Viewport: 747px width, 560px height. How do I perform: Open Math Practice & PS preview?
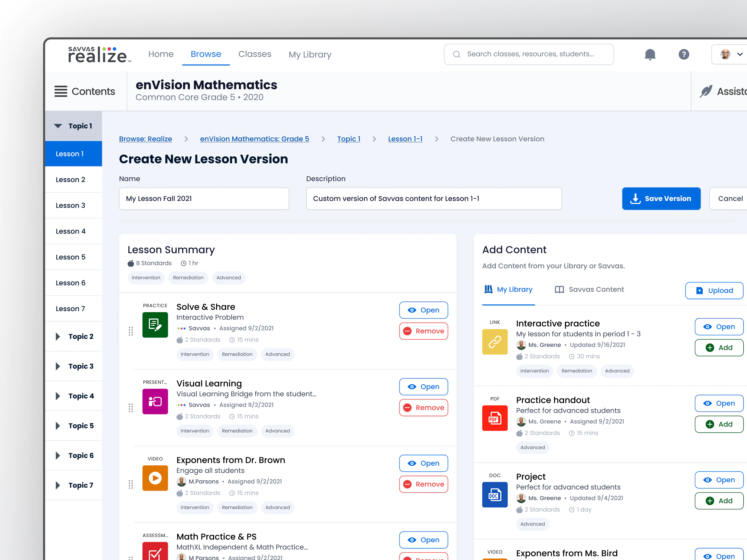coord(424,540)
